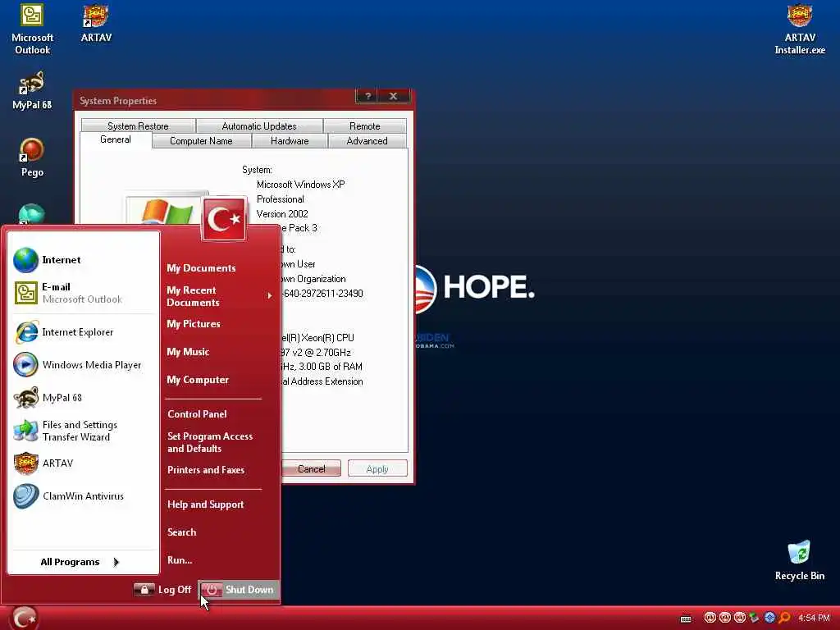Launch Windows Media Player from Start menu
This screenshot has width=840, height=630.
point(83,365)
